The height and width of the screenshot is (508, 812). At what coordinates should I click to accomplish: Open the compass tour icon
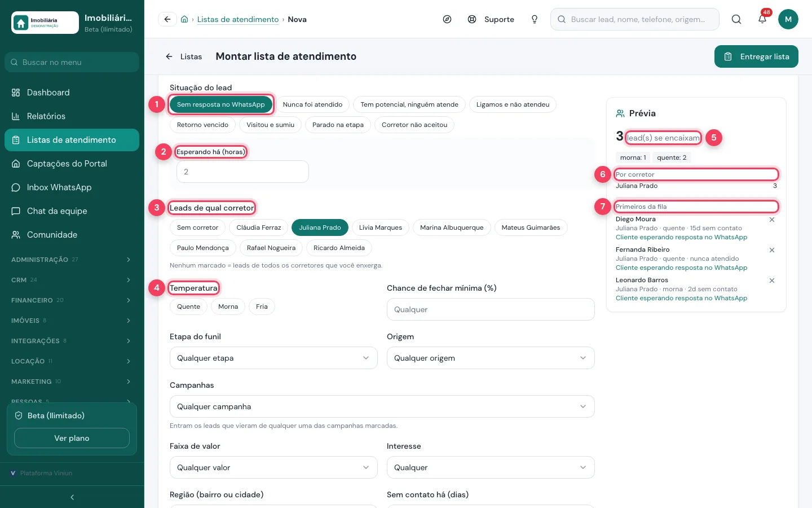coord(447,19)
